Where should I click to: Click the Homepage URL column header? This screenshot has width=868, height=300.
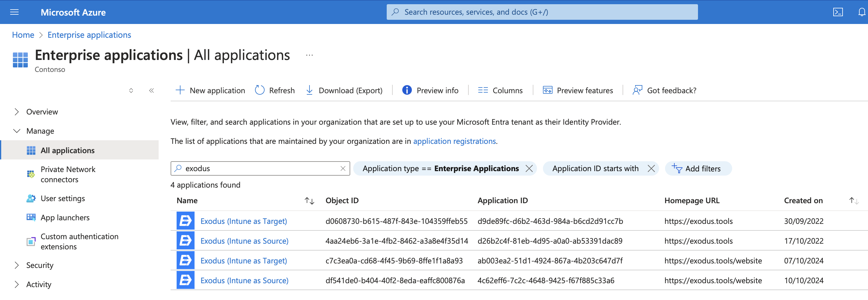691,200
